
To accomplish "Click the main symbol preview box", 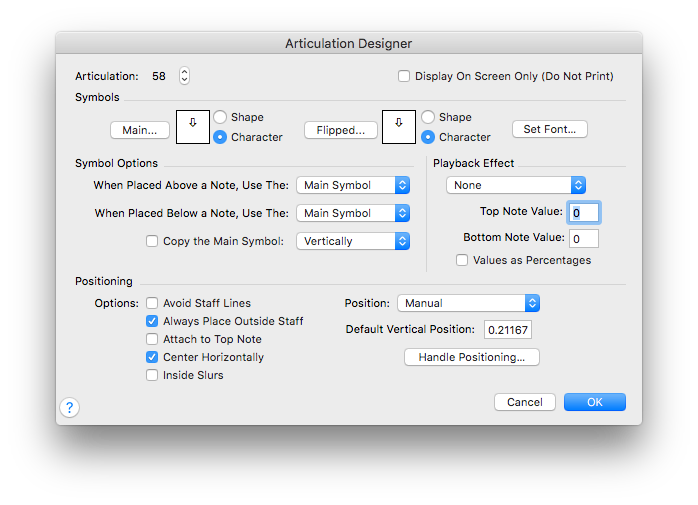I will tap(192, 127).
